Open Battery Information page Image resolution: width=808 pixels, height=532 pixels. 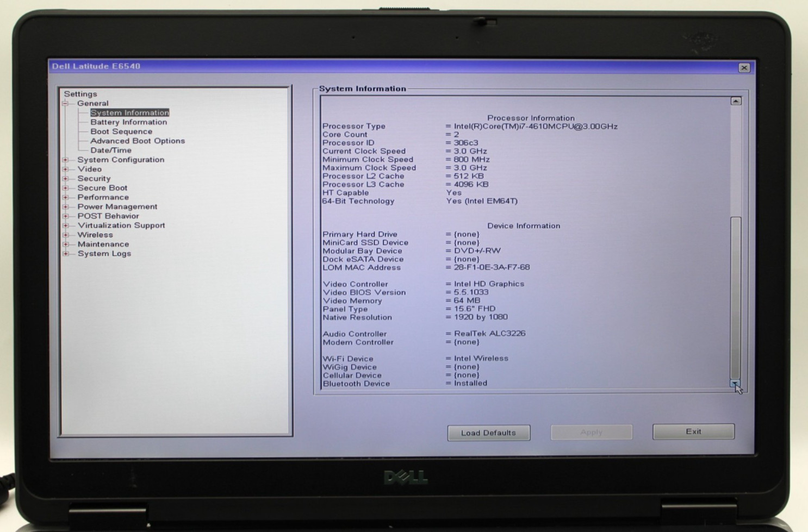pos(129,122)
